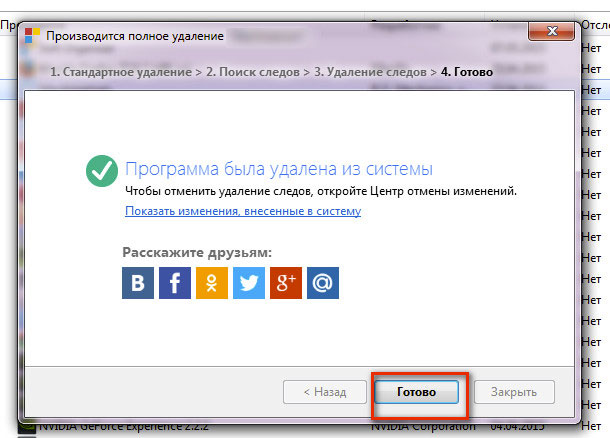Share through the Google+ icon
The width and height of the screenshot is (610, 438).
(x=286, y=283)
